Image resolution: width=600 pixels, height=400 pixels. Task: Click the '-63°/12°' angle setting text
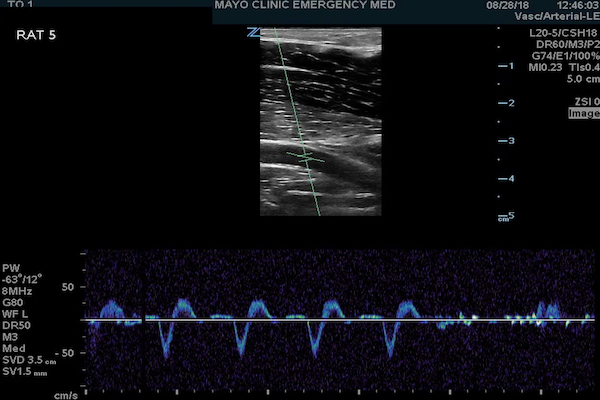21,280
